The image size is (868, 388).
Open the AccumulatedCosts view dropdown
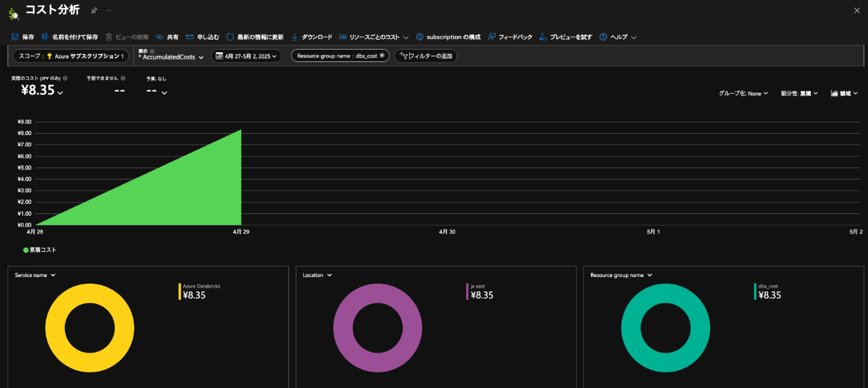coord(171,57)
